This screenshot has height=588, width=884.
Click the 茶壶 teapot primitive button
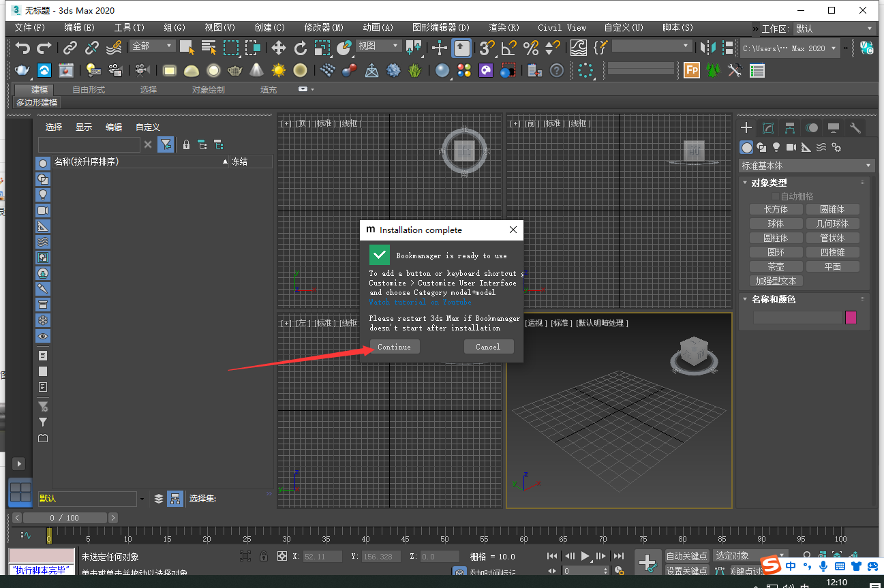coord(776,266)
